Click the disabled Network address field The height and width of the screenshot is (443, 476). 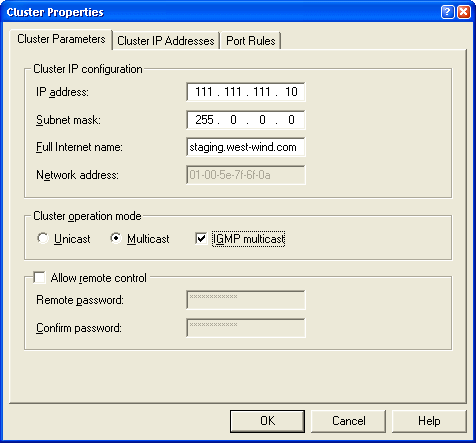pos(246,175)
